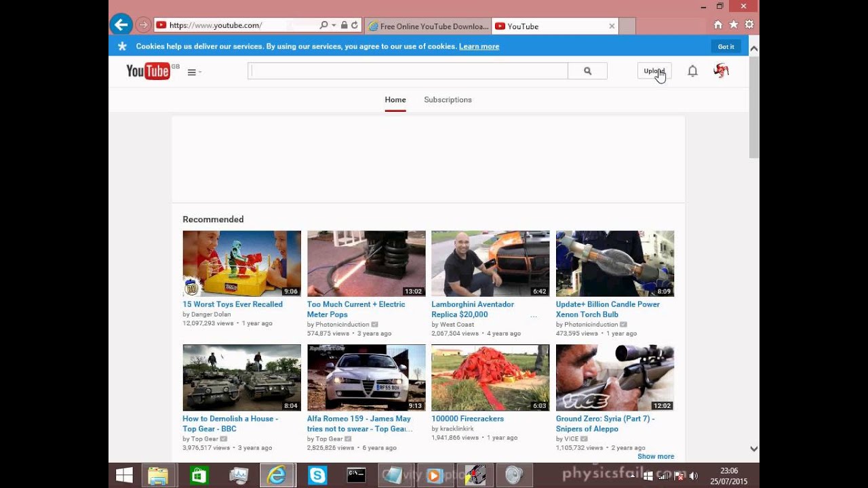Open the Command Prompt taskbar icon

[357, 475]
